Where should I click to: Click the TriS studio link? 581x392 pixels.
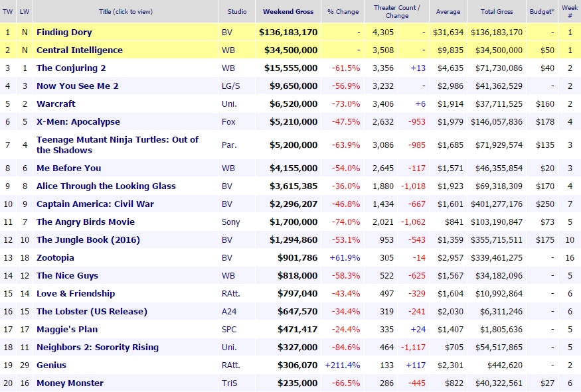pos(229,383)
